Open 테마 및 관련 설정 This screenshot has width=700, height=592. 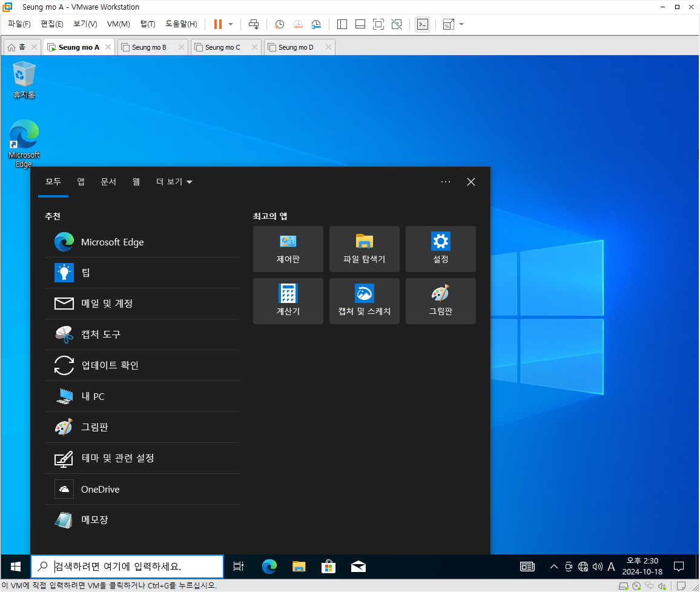pyautogui.click(x=142, y=459)
